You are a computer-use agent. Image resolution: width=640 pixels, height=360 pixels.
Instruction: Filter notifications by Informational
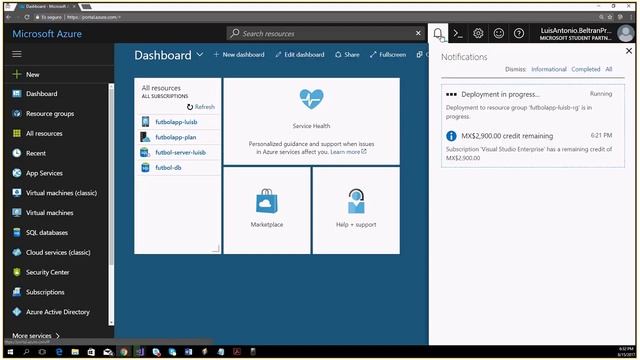(x=549, y=69)
